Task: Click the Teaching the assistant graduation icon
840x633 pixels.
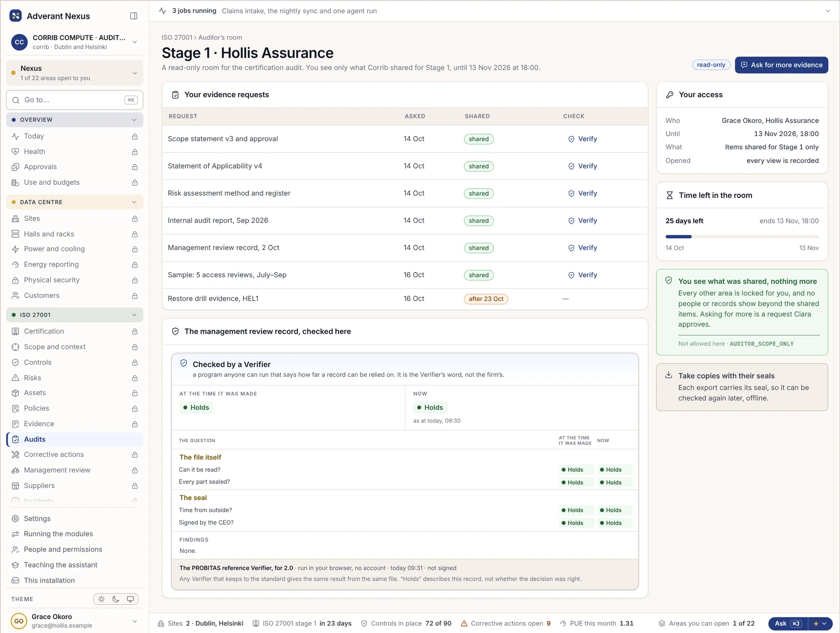Action: click(x=16, y=565)
